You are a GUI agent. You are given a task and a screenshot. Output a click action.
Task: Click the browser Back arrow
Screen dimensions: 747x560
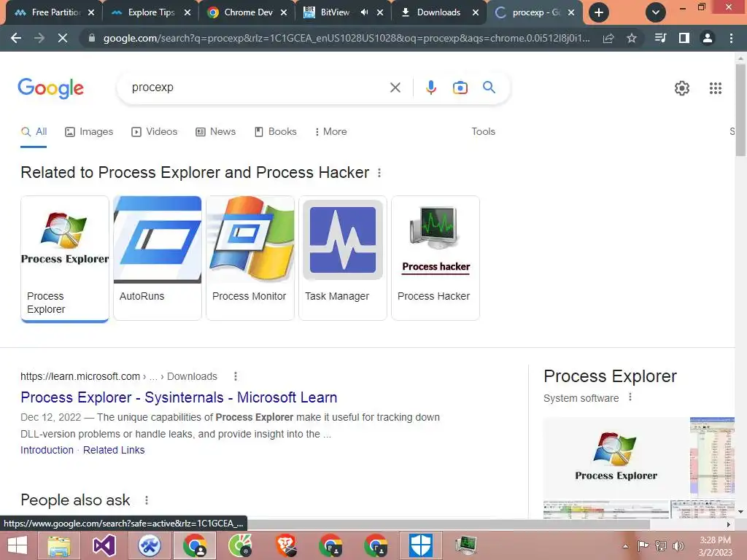[16, 38]
